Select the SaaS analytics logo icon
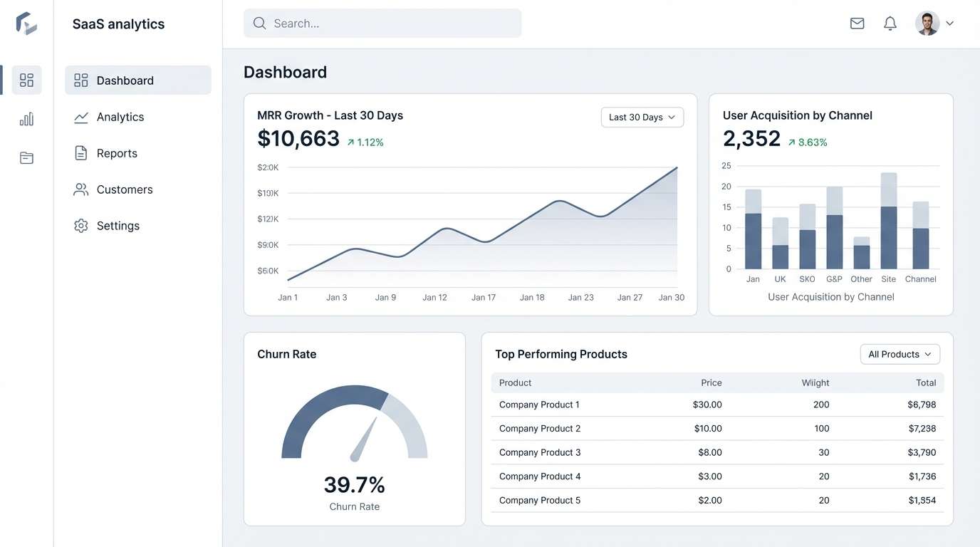This screenshot has width=980, height=547. tap(26, 23)
